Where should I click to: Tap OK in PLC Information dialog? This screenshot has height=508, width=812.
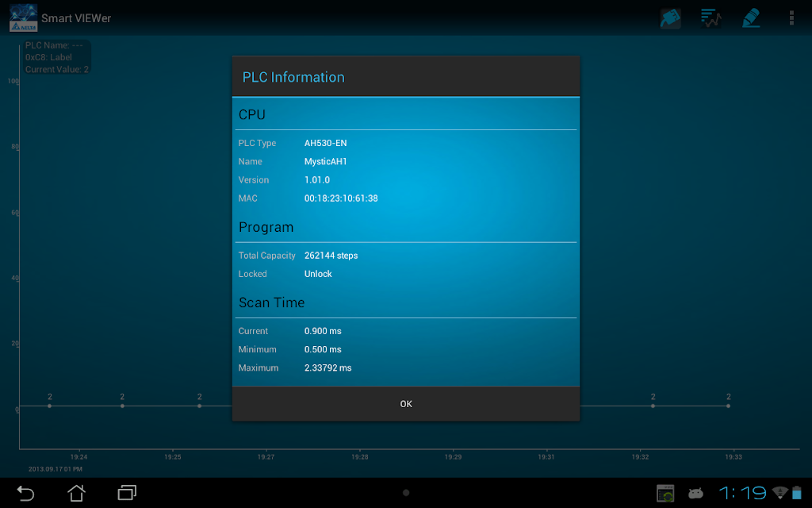click(405, 404)
